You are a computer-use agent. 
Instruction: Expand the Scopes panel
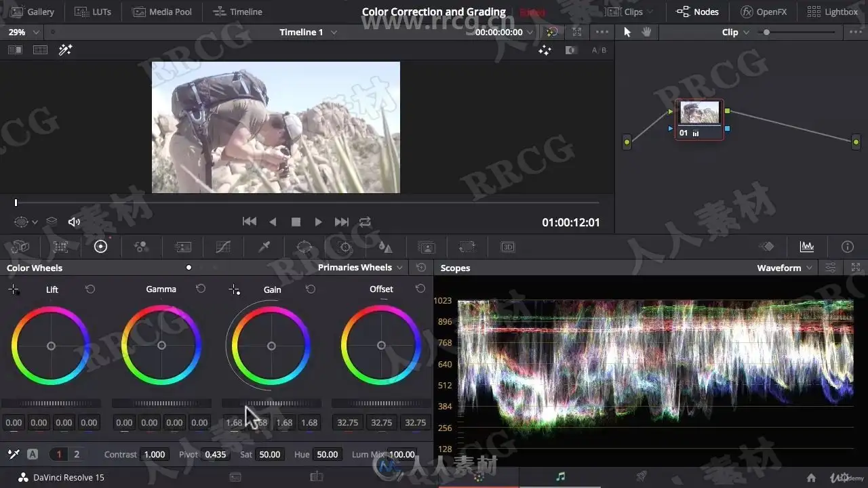856,268
